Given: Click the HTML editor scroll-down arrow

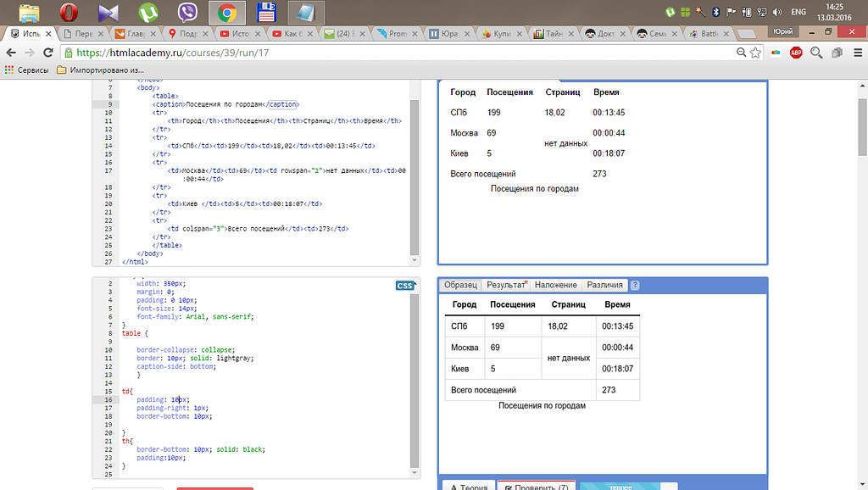Looking at the screenshot, I should (x=414, y=260).
